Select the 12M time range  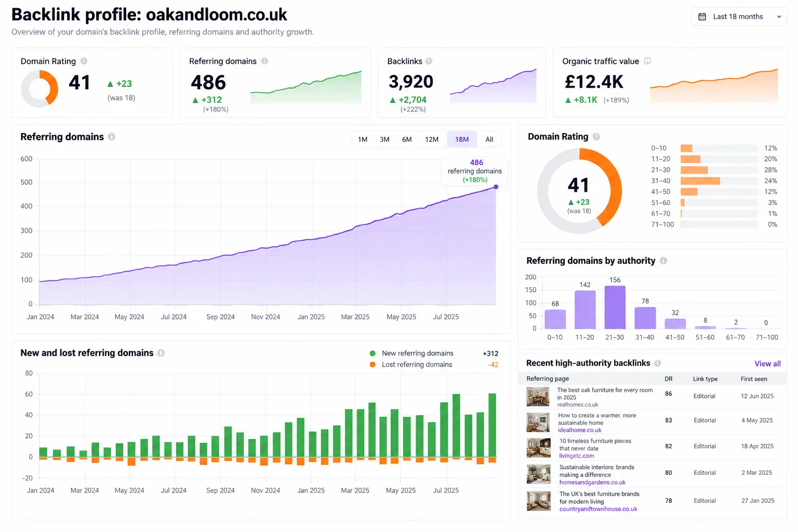tap(432, 139)
